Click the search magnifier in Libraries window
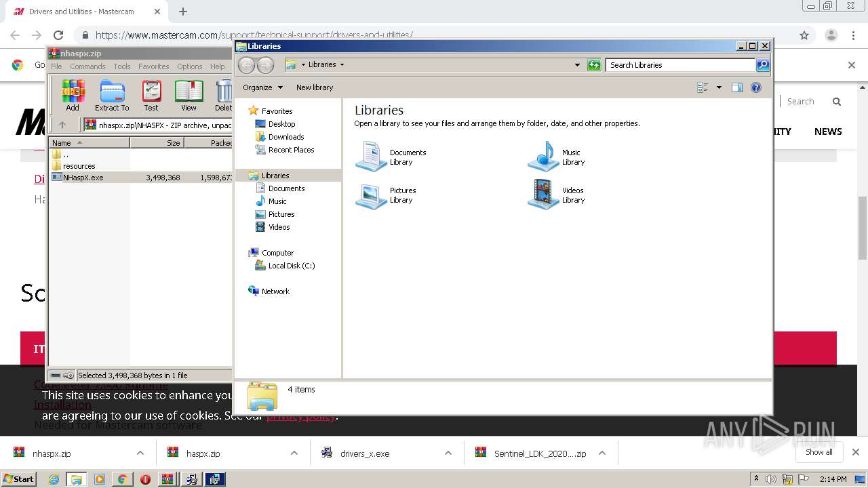Image resolution: width=868 pixels, height=488 pixels. coord(763,65)
